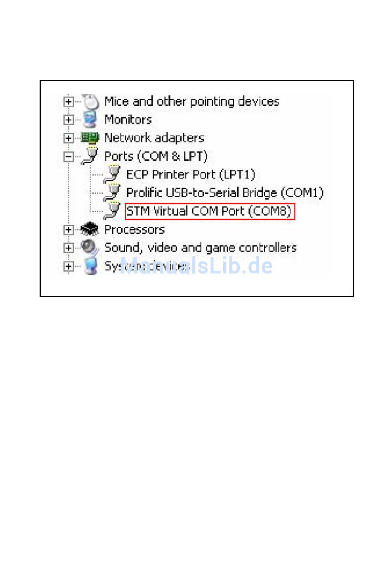Image resolution: width=392 pixels, height=575 pixels.
Task: Select Prolific USB-to-Serial Bridge (COM1) entry
Action: (x=225, y=192)
